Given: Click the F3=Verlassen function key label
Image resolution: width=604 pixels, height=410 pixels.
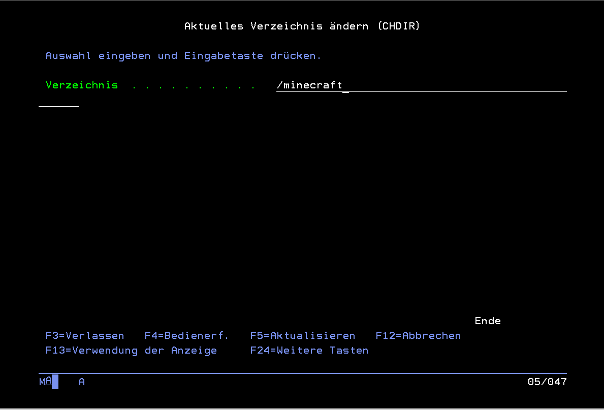Looking at the screenshot, I should 85,336.
